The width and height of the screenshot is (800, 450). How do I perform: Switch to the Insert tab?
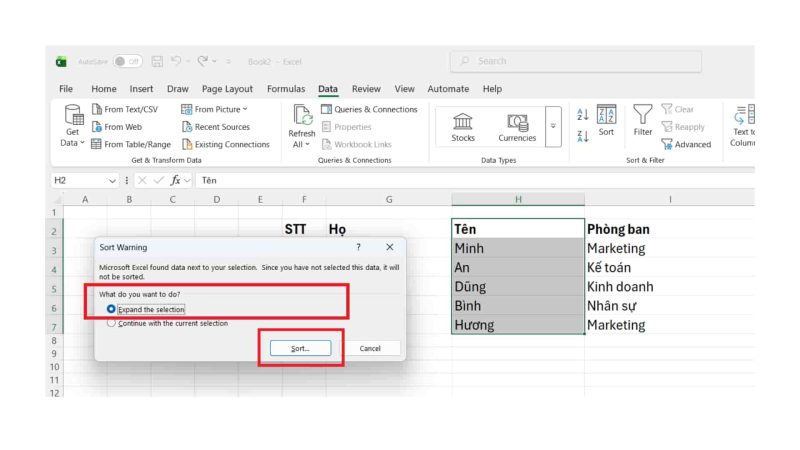141,89
